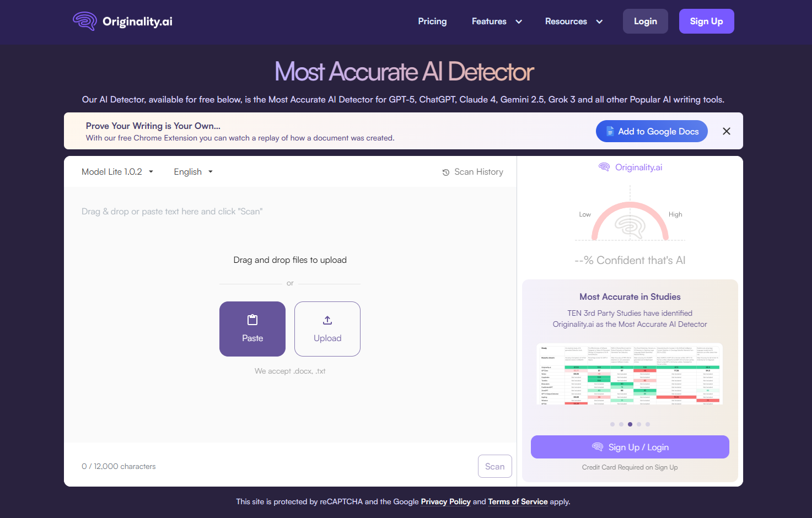Screen dimensions: 812x518
Task: Click the 0 / 12,000 characters counter
Action: coord(119,466)
